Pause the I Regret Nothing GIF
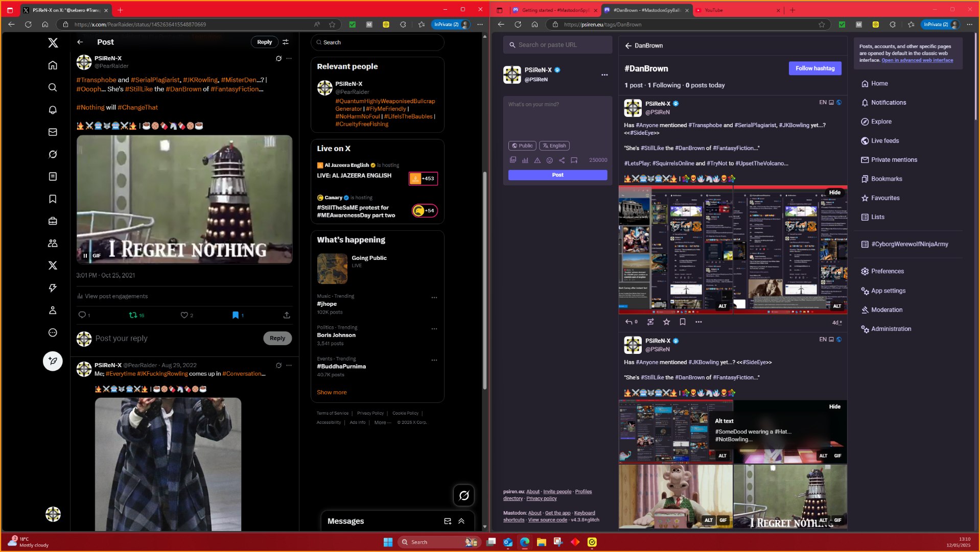Screen dimensions: 980x552 pos(85,255)
